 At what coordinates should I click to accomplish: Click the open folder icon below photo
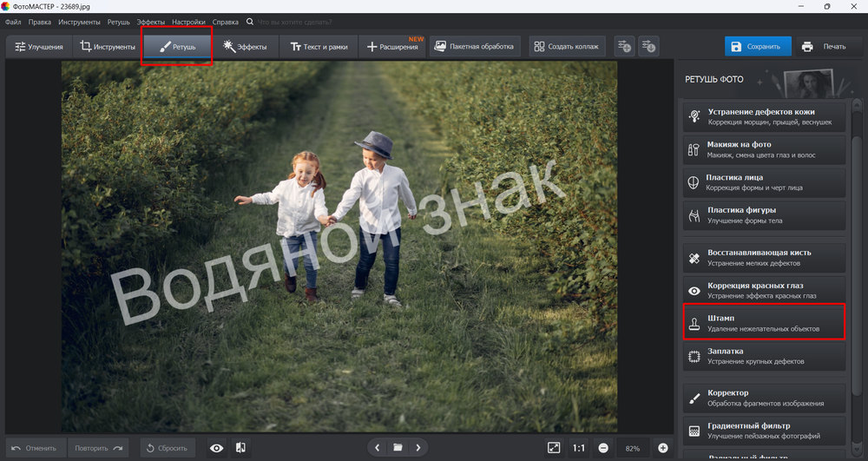tap(398, 448)
